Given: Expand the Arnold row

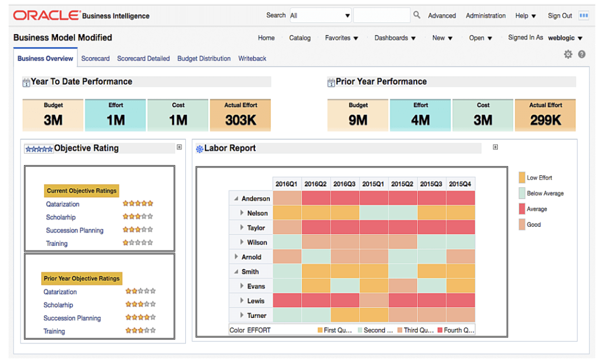Looking at the screenshot, I should pos(236,257).
